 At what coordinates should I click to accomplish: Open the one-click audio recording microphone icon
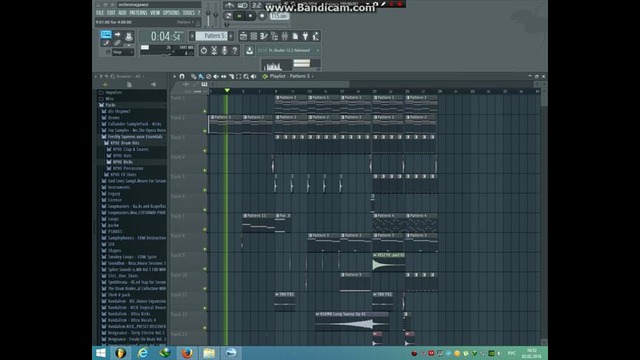pos(224,50)
